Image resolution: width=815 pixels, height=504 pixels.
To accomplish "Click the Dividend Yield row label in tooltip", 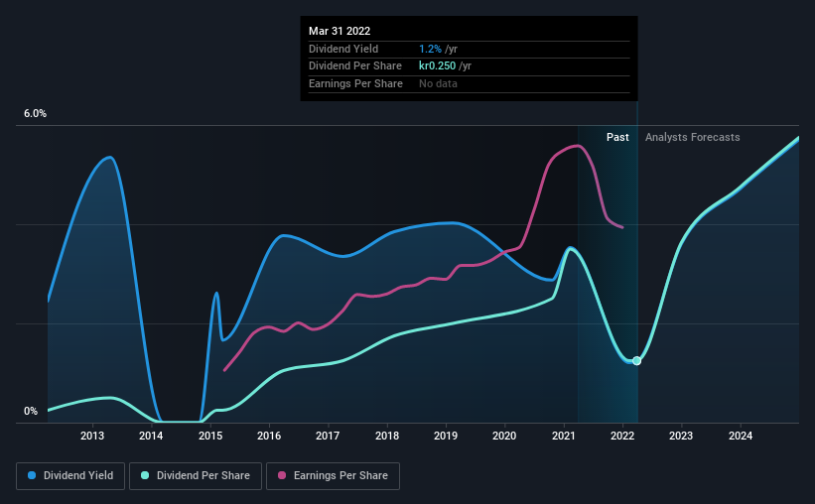I will (343, 49).
